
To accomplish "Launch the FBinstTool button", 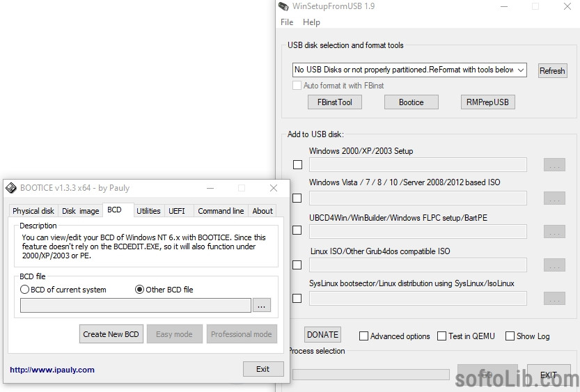I will (335, 102).
